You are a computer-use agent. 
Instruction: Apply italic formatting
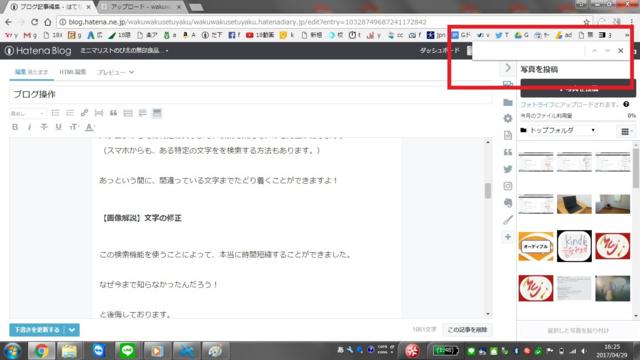pyautogui.click(x=29, y=127)
